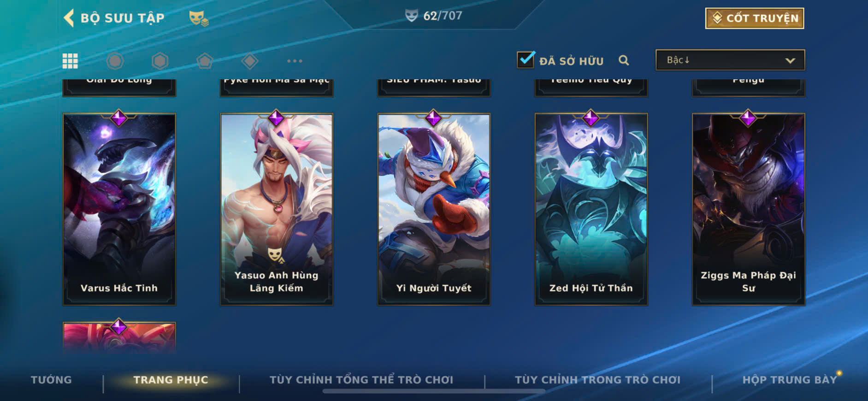Open Zed Hội Tử Thần skin card
The height and width of the screenshot is (401, 868).
pyautogui.click(x=591, y=209)
